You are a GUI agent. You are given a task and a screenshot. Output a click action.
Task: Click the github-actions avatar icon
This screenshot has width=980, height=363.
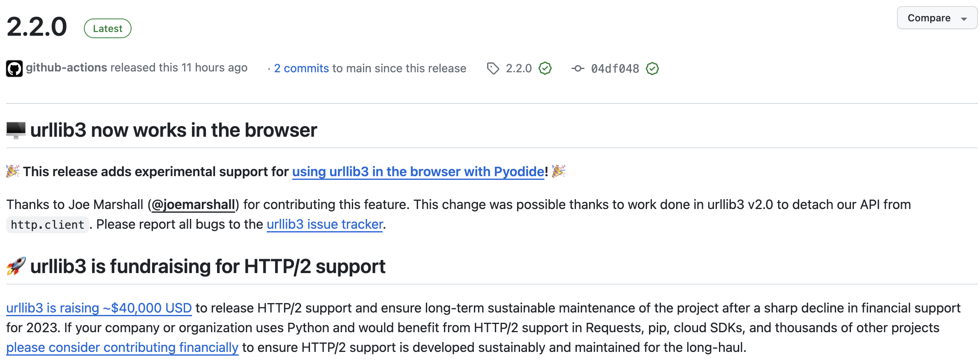14,69
